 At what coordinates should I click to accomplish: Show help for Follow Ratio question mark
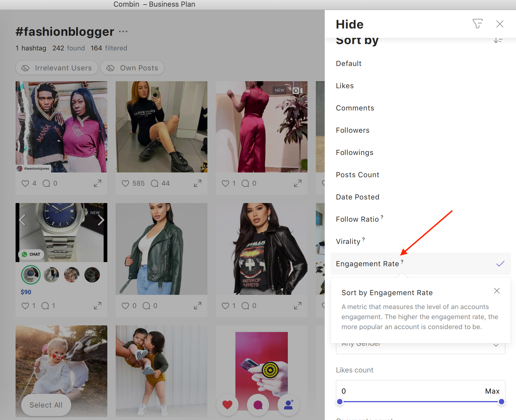pyautogui.click(x=382, y=217)
